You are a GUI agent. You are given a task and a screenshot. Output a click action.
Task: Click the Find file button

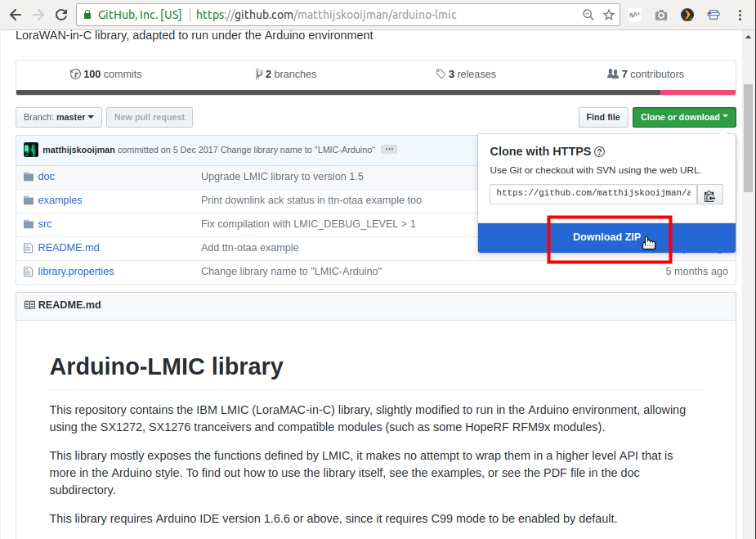[603, 117]
